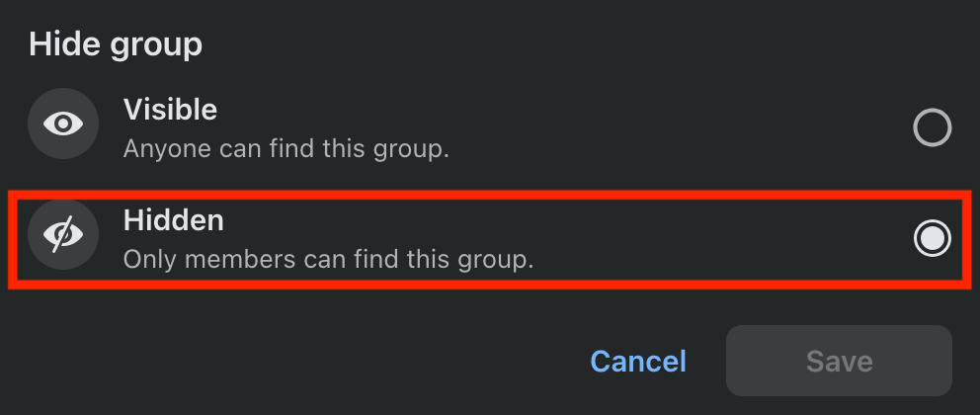This screenshot has width=980, height=415.
Task: Click the blank area left of Cancel
Action: 296,361
